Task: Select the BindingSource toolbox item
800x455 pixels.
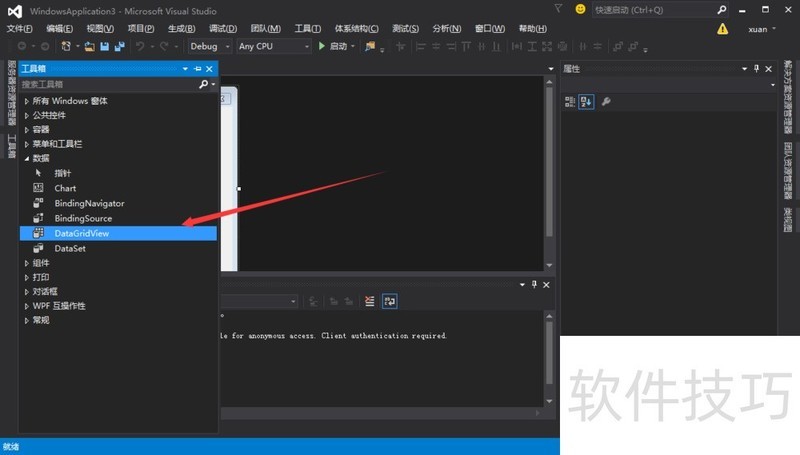Action: tap(118, 218)
